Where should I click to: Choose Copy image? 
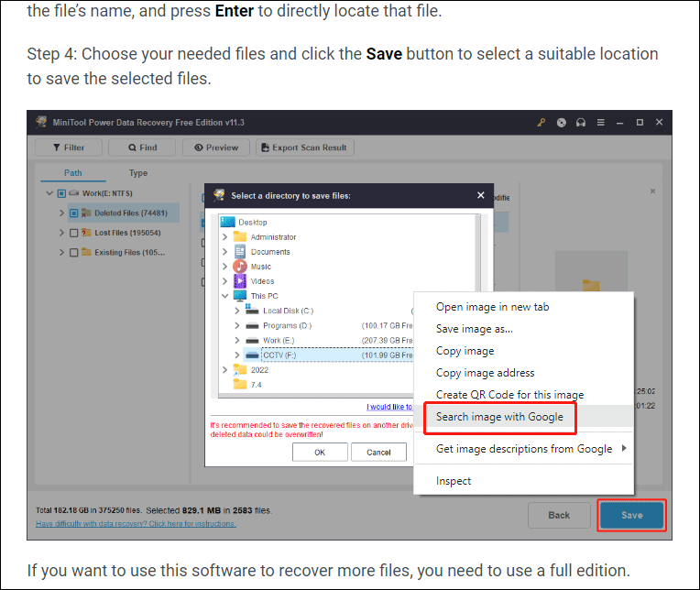pyautogui.click(x=524, y=350)
